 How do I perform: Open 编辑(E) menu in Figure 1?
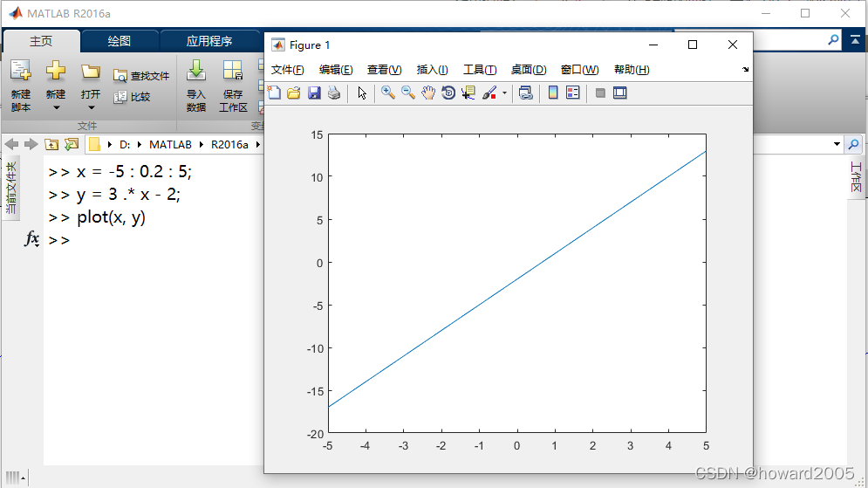[x=336, y=70]
